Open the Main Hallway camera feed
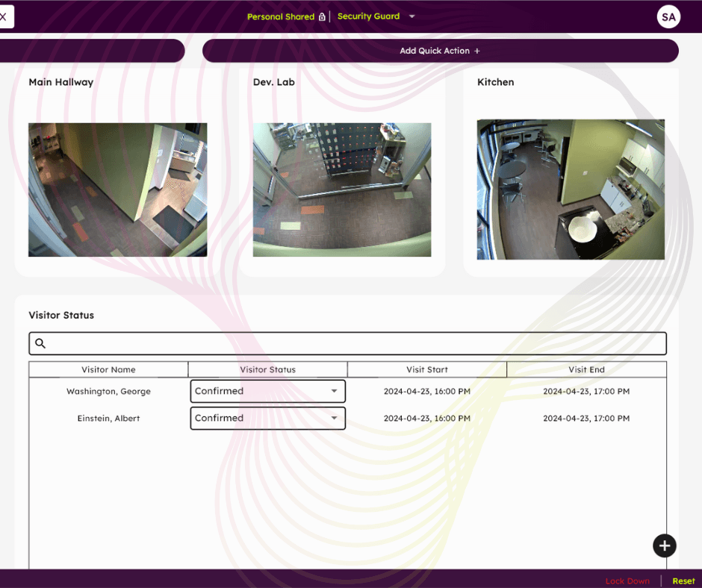 pos(118,190)
